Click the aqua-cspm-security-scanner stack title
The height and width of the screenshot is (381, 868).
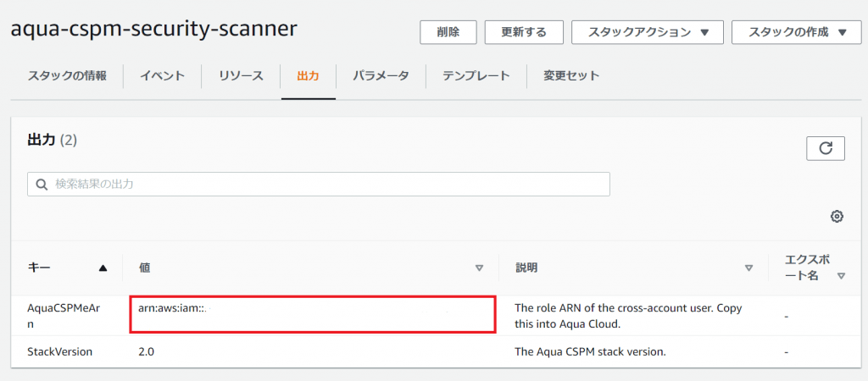click(153, 29)
